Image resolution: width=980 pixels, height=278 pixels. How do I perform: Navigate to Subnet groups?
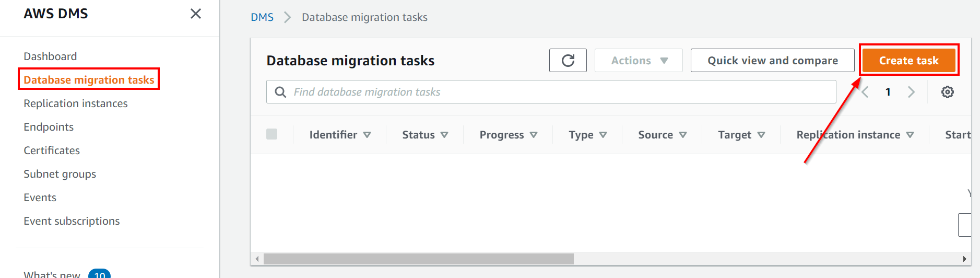click(60, 174)
